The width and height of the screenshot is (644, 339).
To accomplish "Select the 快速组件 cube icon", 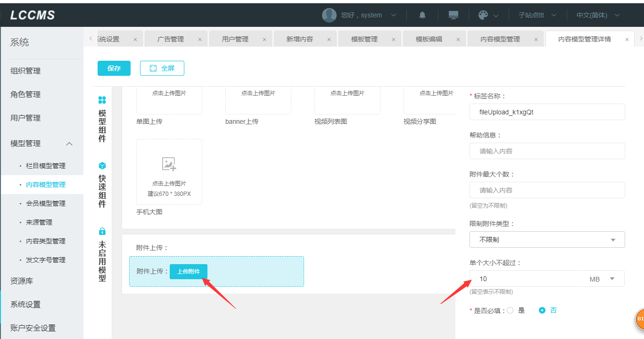I will coord(102,166).
